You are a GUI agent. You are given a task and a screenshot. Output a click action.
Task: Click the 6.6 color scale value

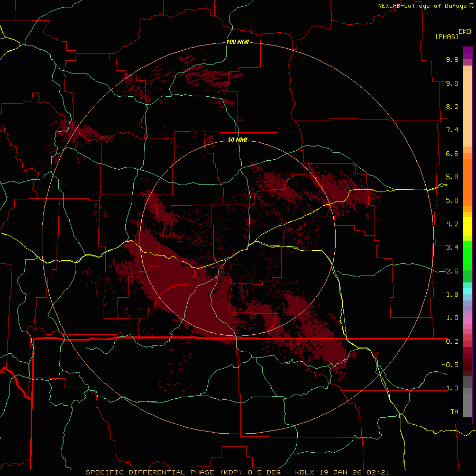pyautogui.click(x=452, y=153)
